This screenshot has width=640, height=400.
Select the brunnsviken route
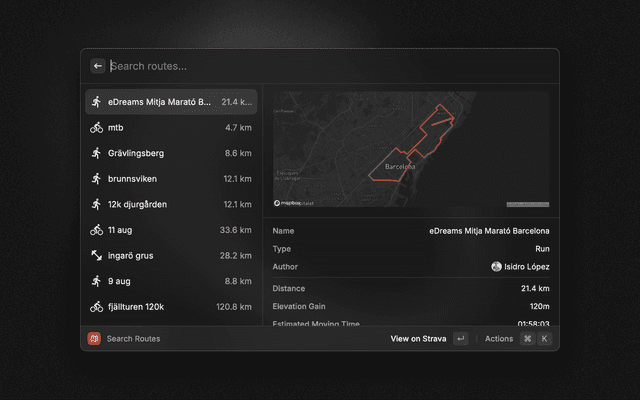point(170,179)
